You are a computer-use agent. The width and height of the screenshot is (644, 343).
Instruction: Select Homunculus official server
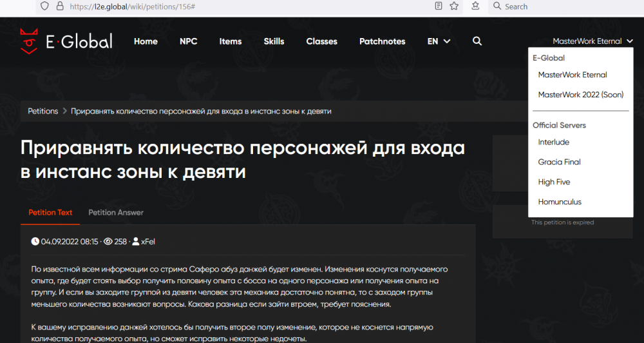[x=560, y=202]
